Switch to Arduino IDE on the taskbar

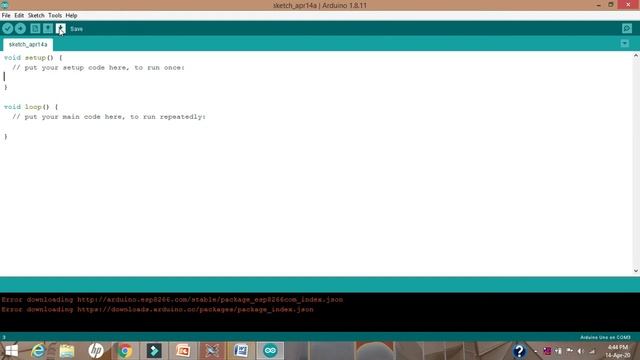coord(270,351)
